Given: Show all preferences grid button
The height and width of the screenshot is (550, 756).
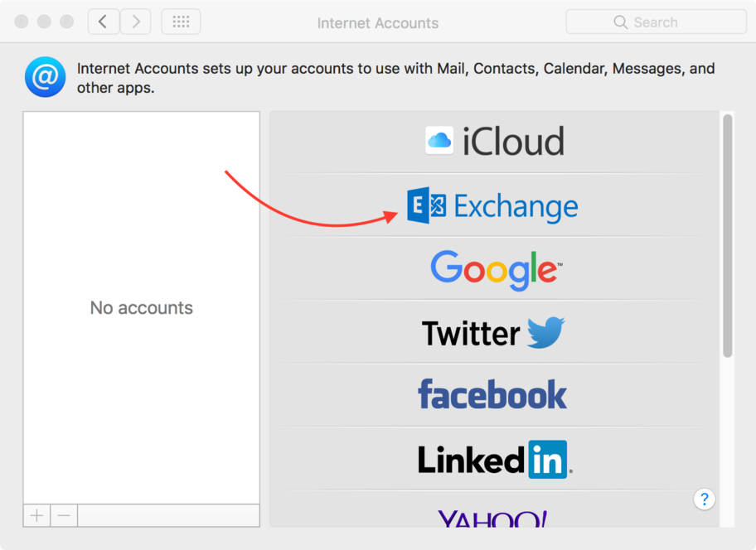Looking at the screenshot, I should (x=181, y=22).
